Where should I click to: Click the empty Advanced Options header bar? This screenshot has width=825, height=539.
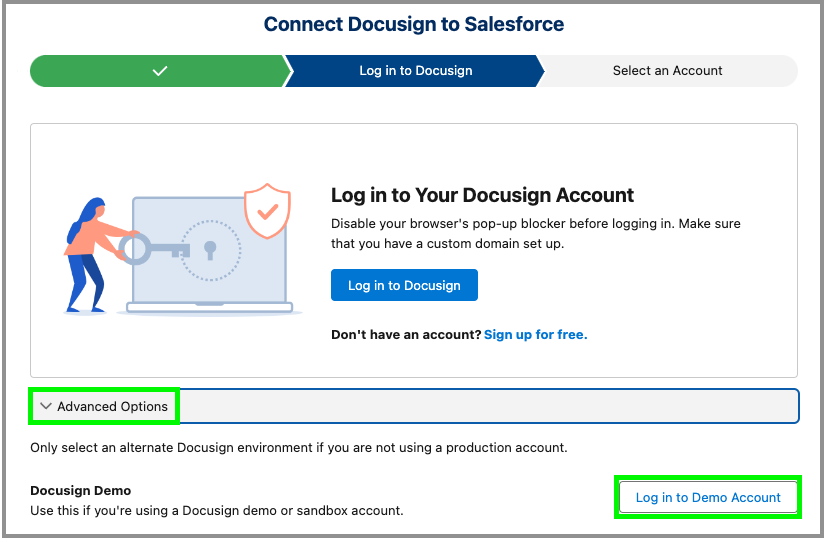pos(488,407)
